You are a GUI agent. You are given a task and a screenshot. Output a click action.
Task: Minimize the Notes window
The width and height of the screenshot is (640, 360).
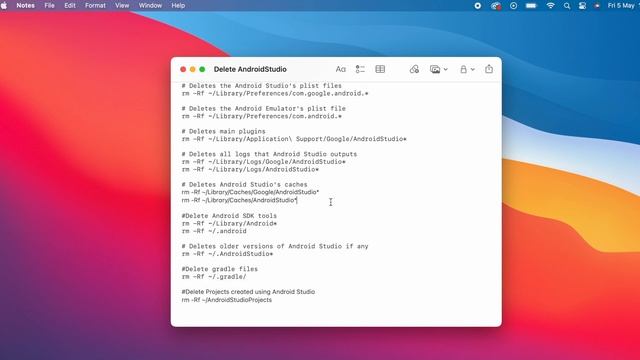coord(193,69)
